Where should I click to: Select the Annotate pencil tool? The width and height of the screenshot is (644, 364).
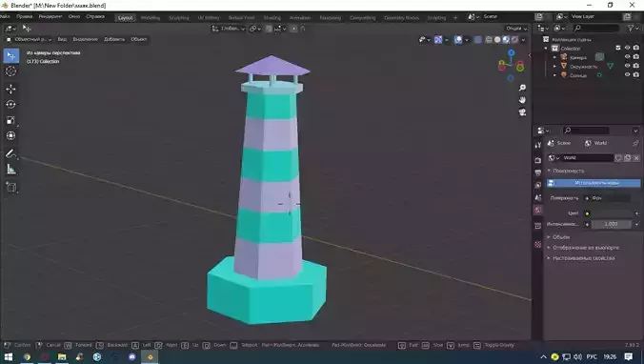[11, 153]
